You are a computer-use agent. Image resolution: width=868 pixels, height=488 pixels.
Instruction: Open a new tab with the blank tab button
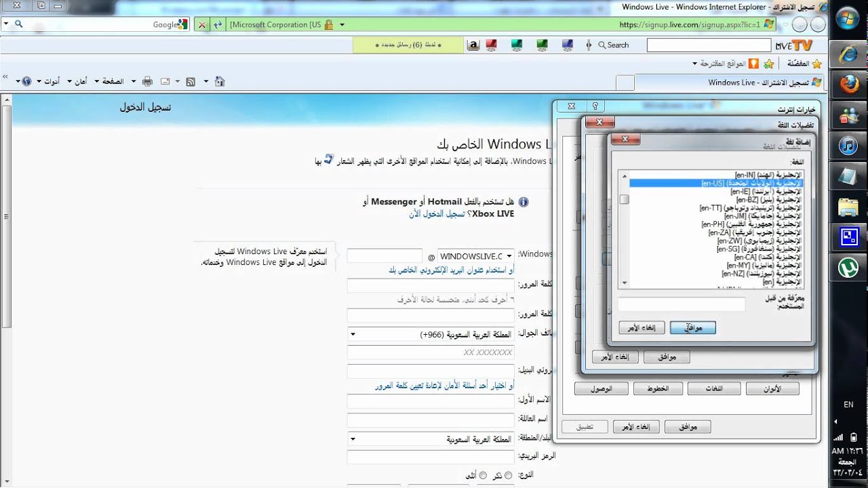coord(625,83)
